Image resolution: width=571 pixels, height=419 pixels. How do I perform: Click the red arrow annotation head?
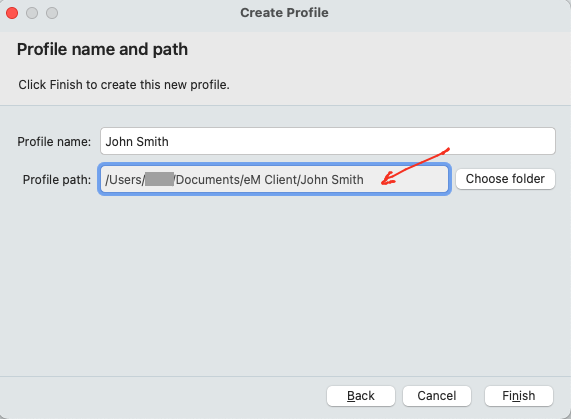coord(388,179)
